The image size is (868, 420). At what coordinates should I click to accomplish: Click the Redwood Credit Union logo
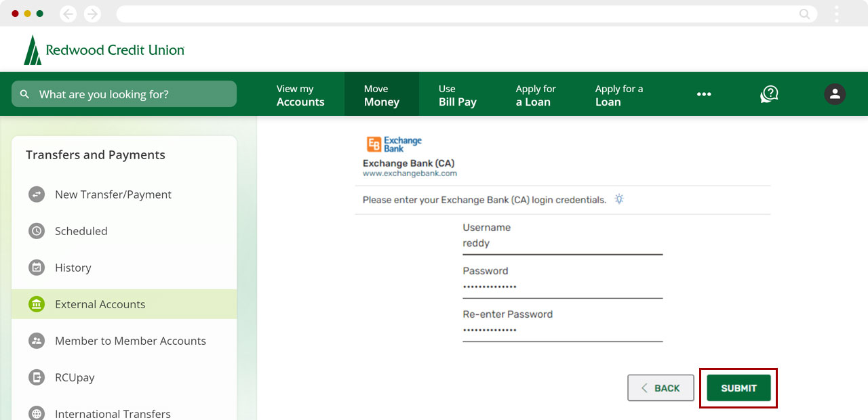[x=104, y=50]
